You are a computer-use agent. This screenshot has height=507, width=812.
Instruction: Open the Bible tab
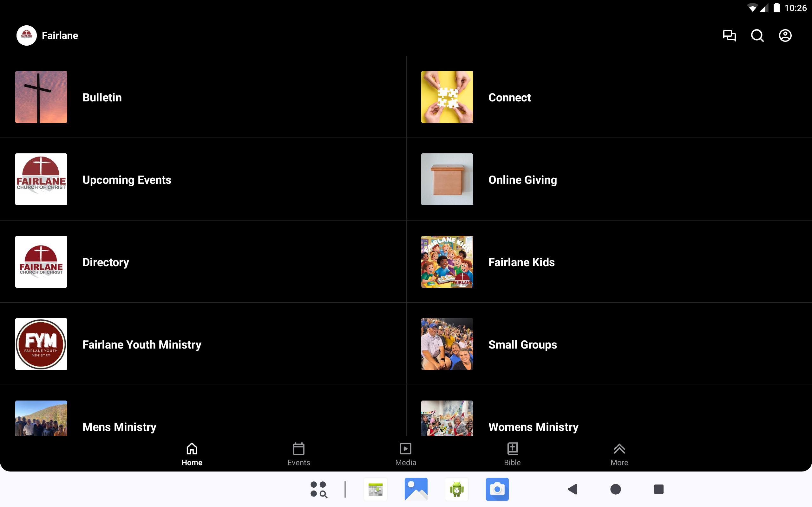click(x=512, y=454)
